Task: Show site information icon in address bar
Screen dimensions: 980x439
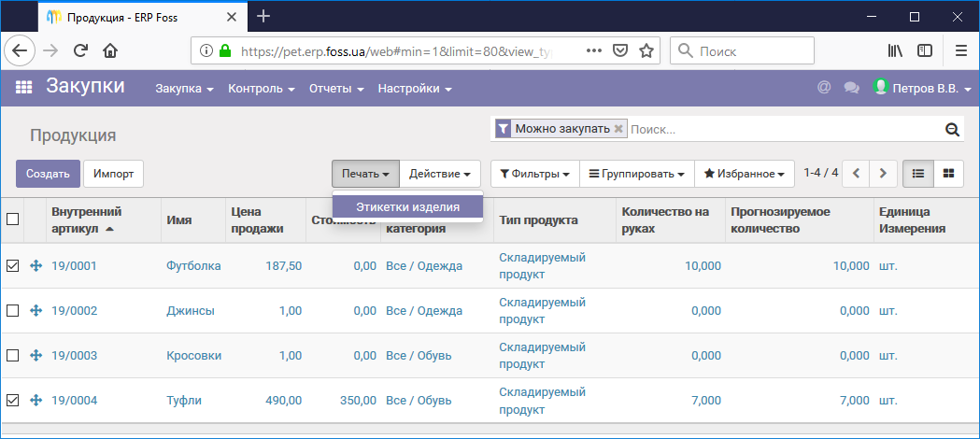Action: (206, 50)
